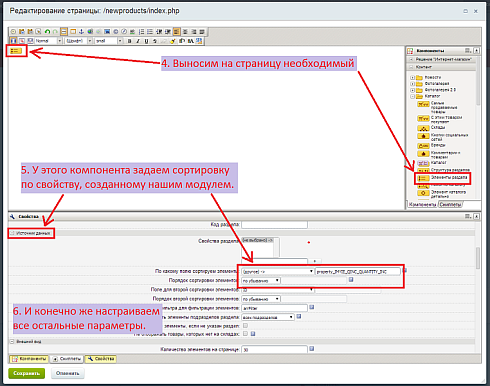Collapse the Свойства panel with arrow button
The image size is (490, 386).
click(477, 216)
